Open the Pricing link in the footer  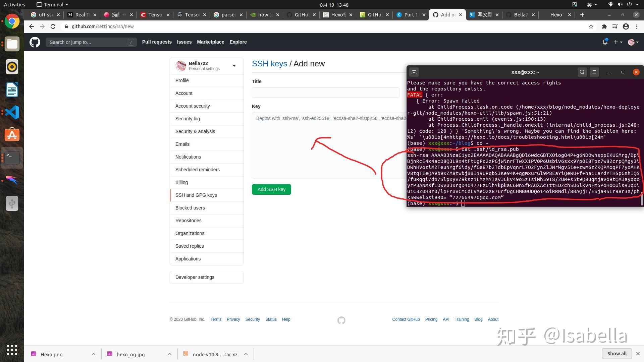pyautogui.click(x=431, y=319)
